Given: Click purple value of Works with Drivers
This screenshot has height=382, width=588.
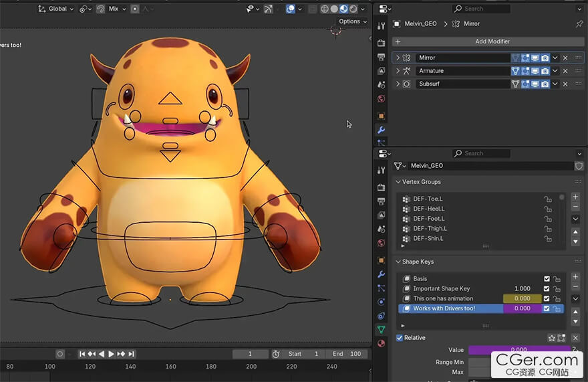Looking at the screenshot, I should tap(522, 308).
